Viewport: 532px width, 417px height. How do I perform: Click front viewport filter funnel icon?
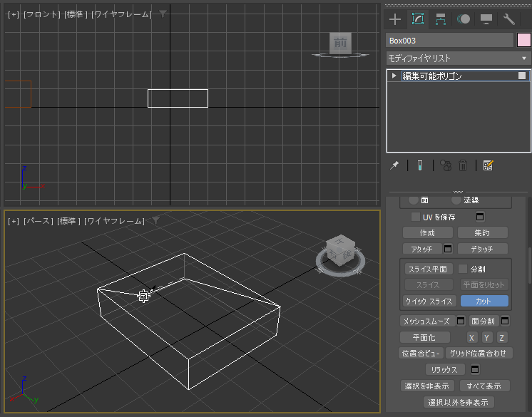click(163, 14)
